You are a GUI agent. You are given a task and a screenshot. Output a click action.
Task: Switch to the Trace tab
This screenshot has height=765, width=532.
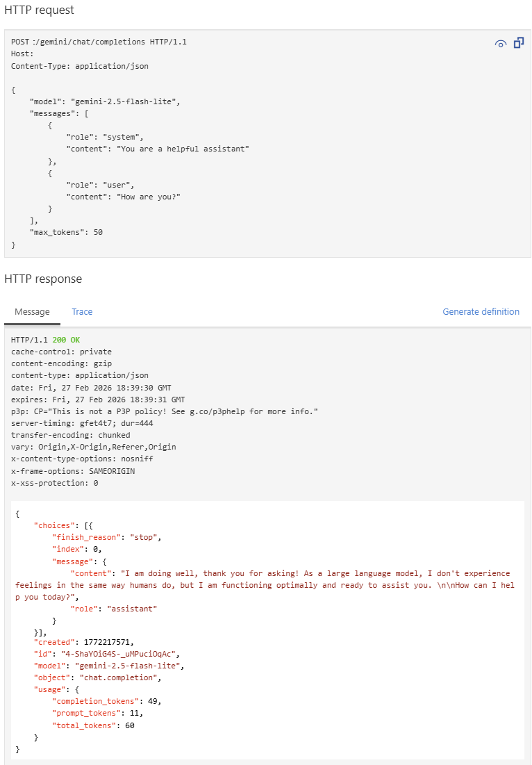point(82,311)
